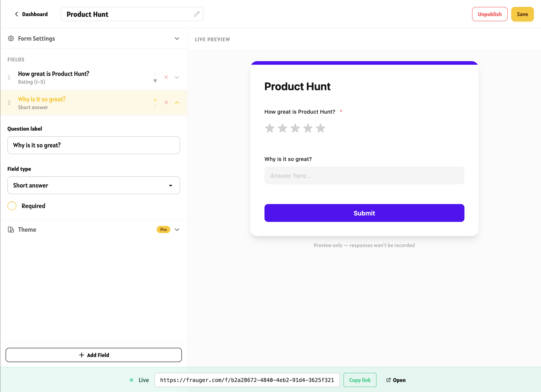
Task: Click the 'Required' label text
Action: (33, 206)
